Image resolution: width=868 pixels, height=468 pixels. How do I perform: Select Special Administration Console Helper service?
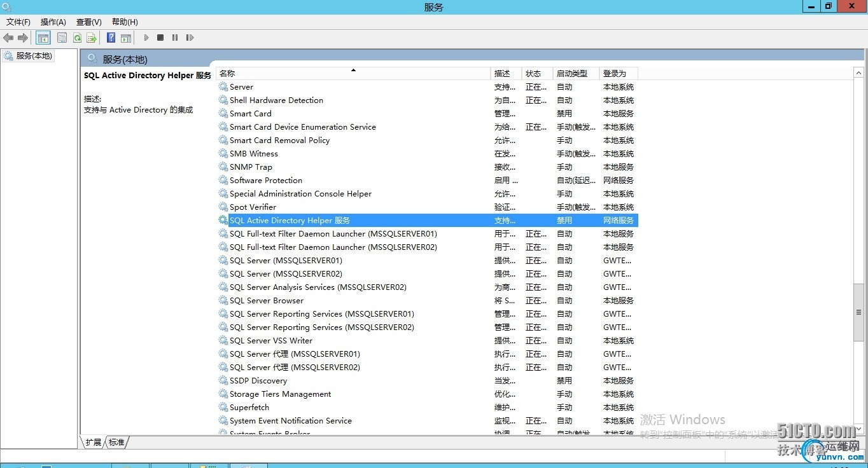[x=427, y=194]
